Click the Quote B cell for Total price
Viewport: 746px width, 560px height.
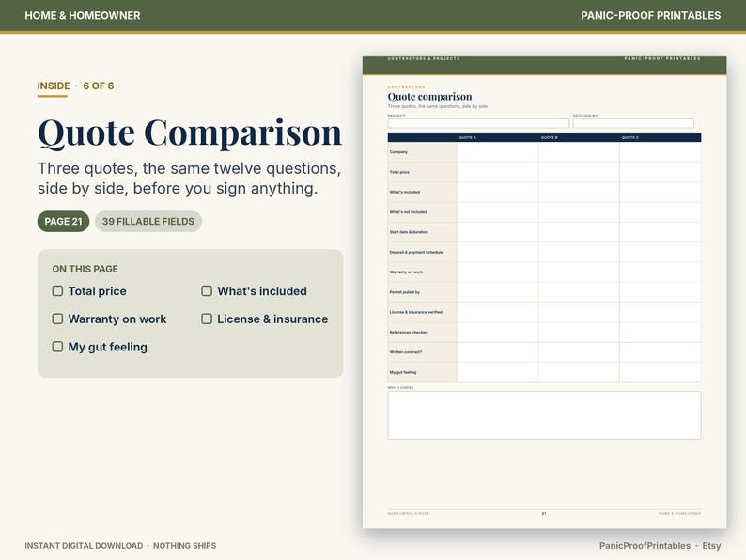[579, 172]
